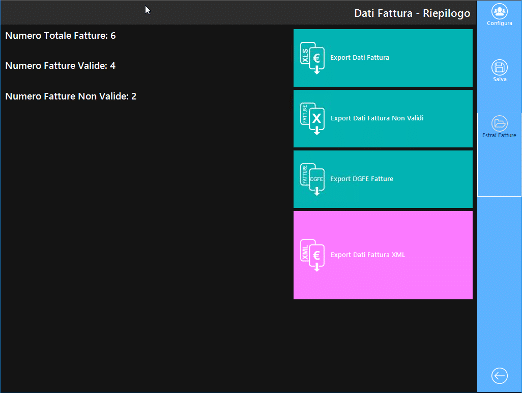The image size is (522, 393).
Task: Click the DGFE document export icon
Action: tap(312, 179)
